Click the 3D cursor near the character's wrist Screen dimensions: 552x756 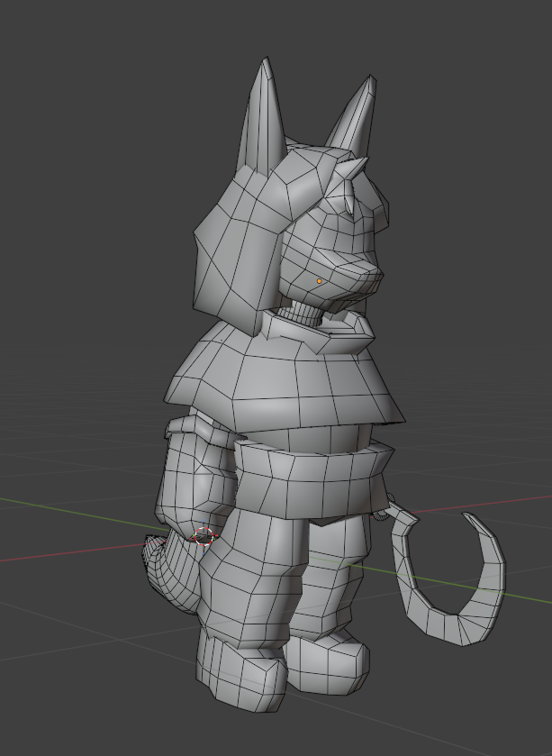tap(204, 537)
